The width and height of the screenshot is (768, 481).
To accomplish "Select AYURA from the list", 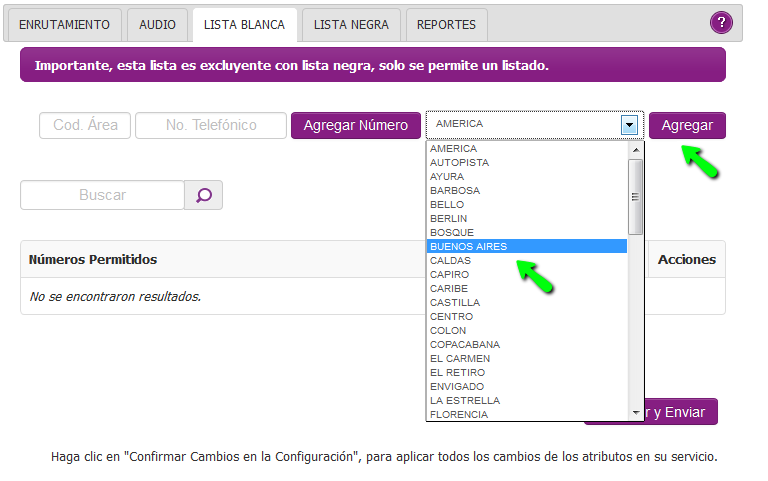I will pos(527,176).
